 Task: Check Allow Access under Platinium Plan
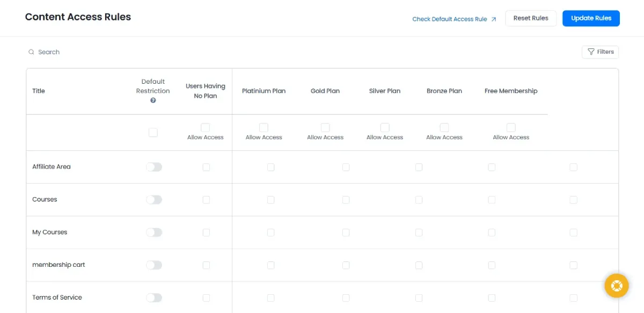click(264, 128)
